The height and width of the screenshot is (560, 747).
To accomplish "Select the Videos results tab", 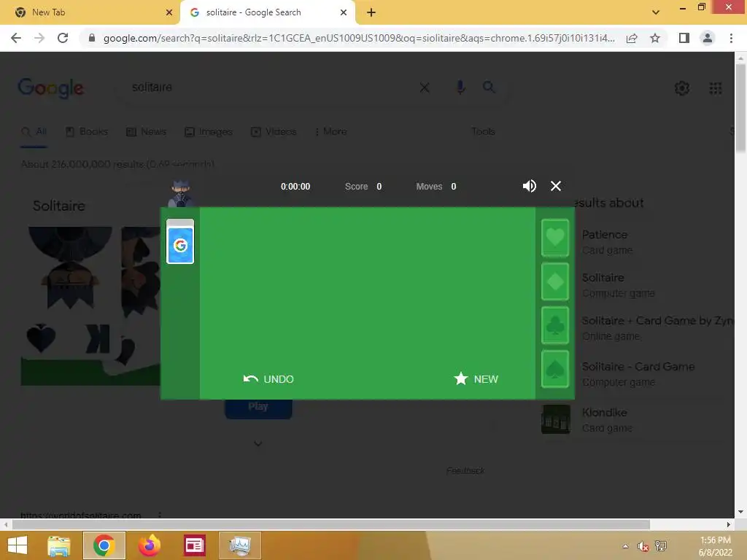I will click(274, 132).
